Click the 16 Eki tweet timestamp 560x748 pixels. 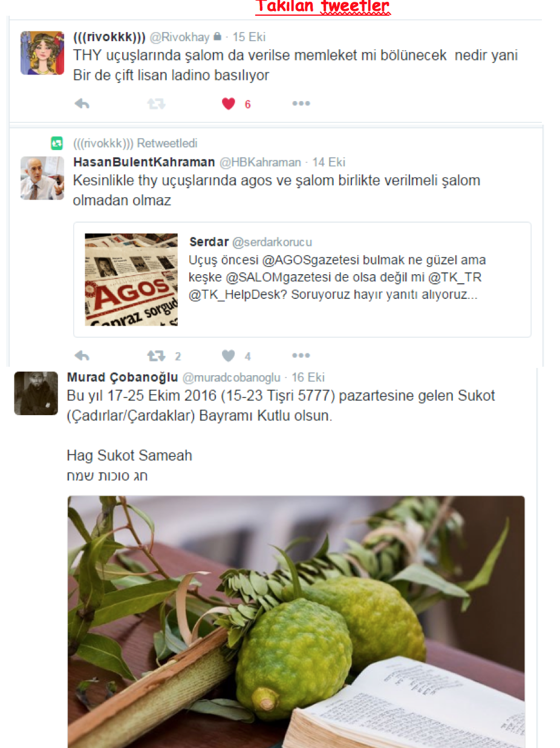308,378
